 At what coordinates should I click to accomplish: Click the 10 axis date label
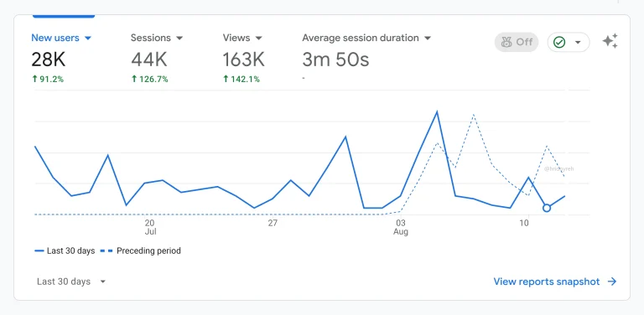coord(524,223)
